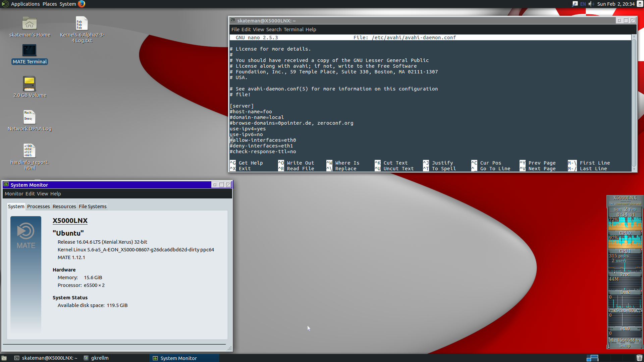Click the [server] section line in nano
The height and width of the screenshot is (362, 644).
[242, 106]
